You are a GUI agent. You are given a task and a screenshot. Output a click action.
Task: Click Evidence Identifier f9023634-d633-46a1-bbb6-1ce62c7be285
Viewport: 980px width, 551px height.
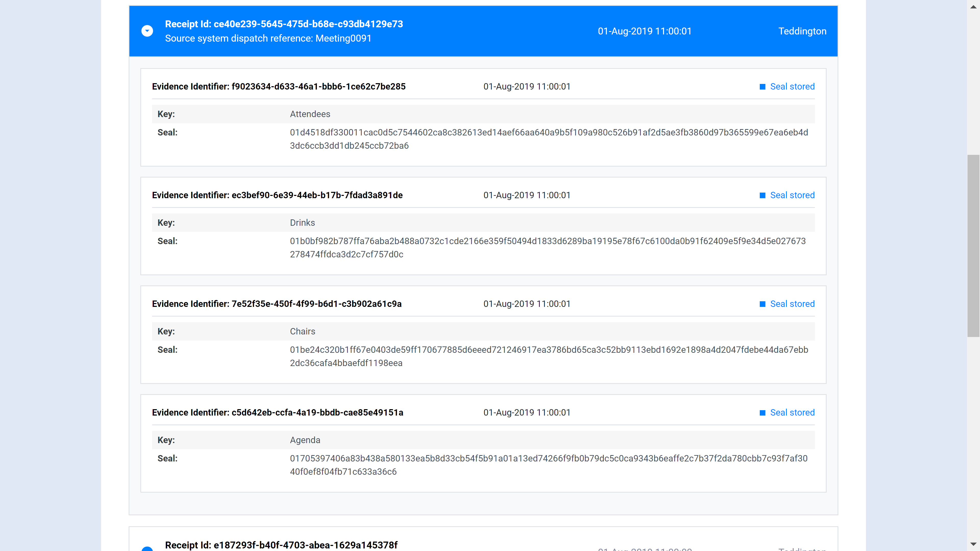tap(278, 86)
